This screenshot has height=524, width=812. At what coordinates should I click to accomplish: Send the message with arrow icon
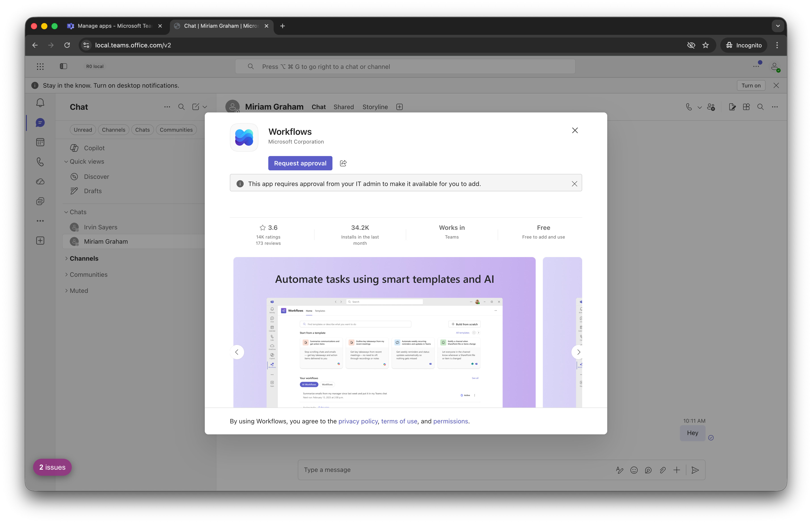click(695, 470)
